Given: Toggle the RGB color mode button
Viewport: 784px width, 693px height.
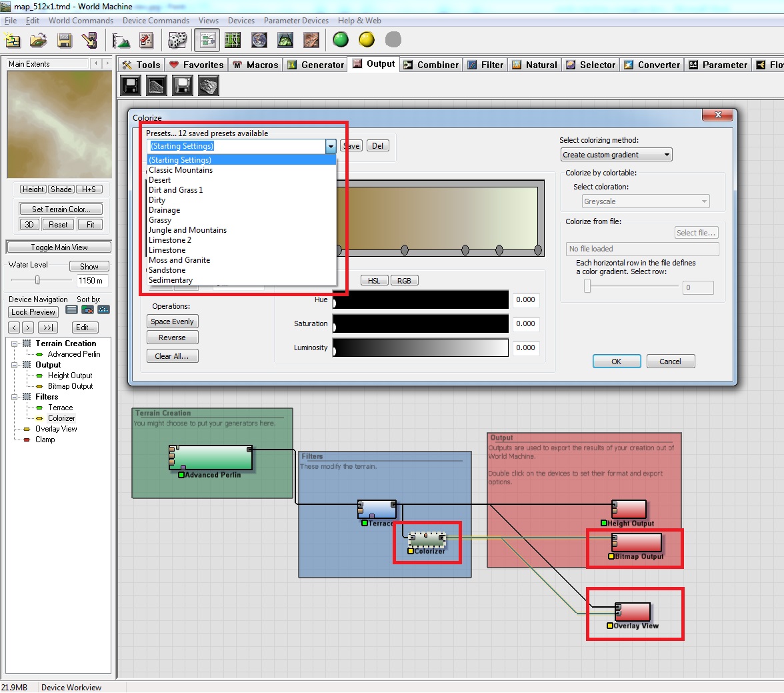Looking at the screenshot, I should coord(404,281).
